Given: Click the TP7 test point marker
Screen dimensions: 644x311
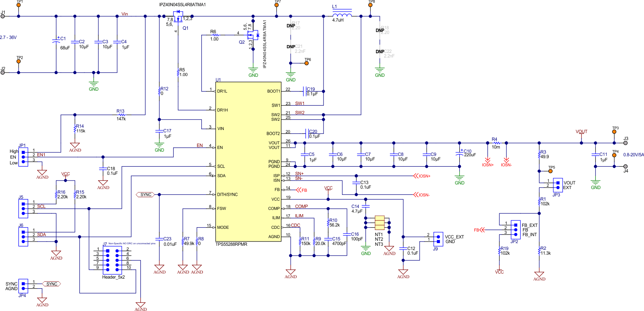Looking at the screenshot, I should pos(276,5).
